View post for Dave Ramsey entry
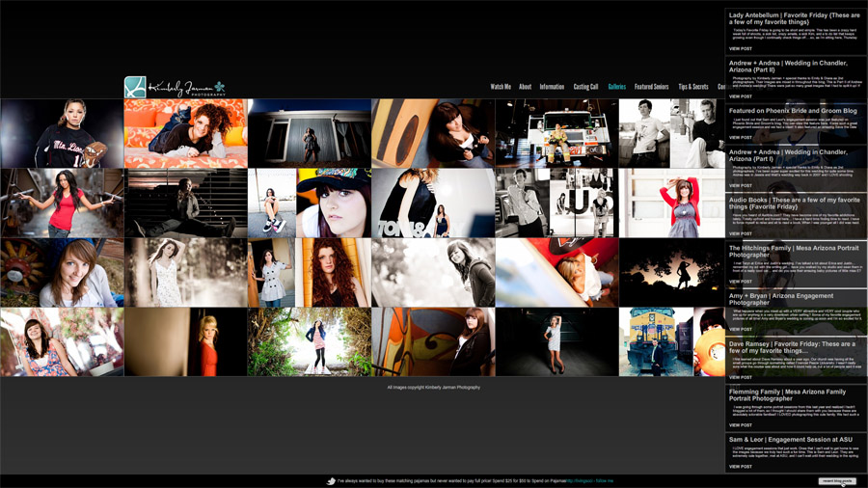Image resolution: width=868 pixels, height=488 pixels. tap(740, 377)
